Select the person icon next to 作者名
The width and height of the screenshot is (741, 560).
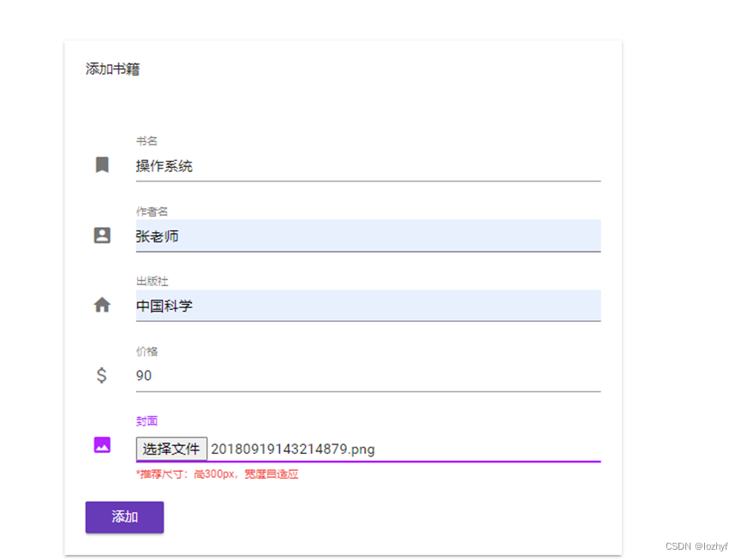click(x=102, y=235)
